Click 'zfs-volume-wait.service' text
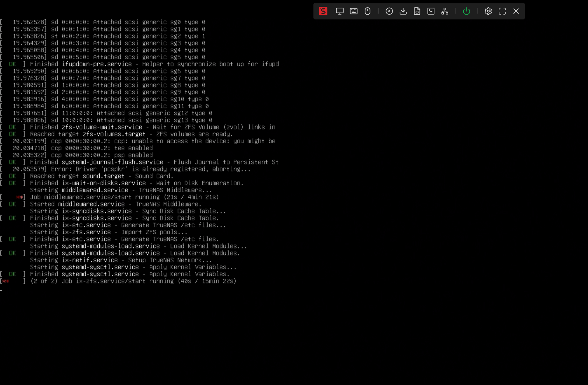Viewport: 588px width, 385px height. [102, 127]
